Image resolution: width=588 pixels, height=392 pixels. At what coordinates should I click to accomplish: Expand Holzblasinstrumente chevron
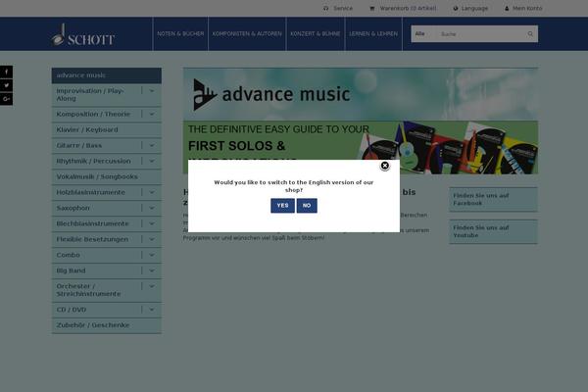(x=152, y=192)
